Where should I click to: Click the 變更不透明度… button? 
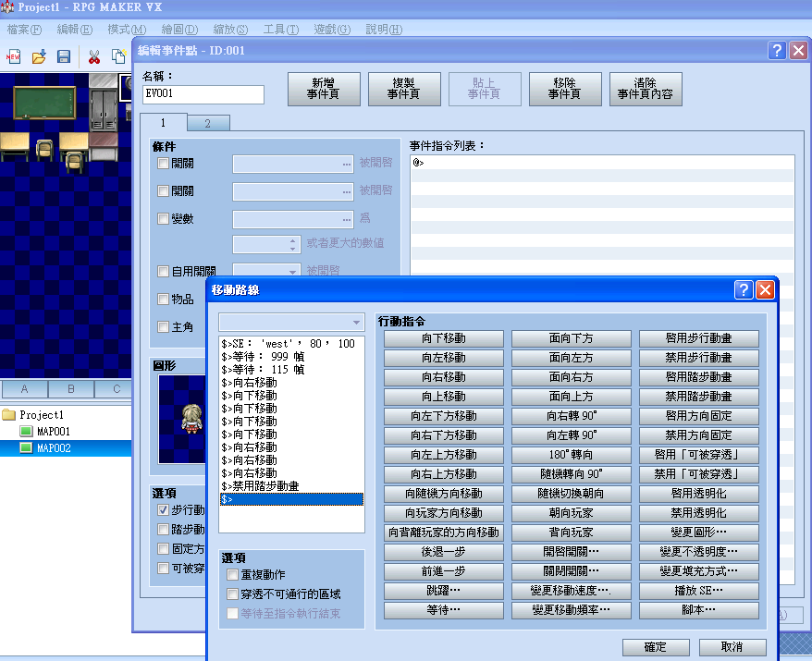pyautogui.click(x=698, y=552)
